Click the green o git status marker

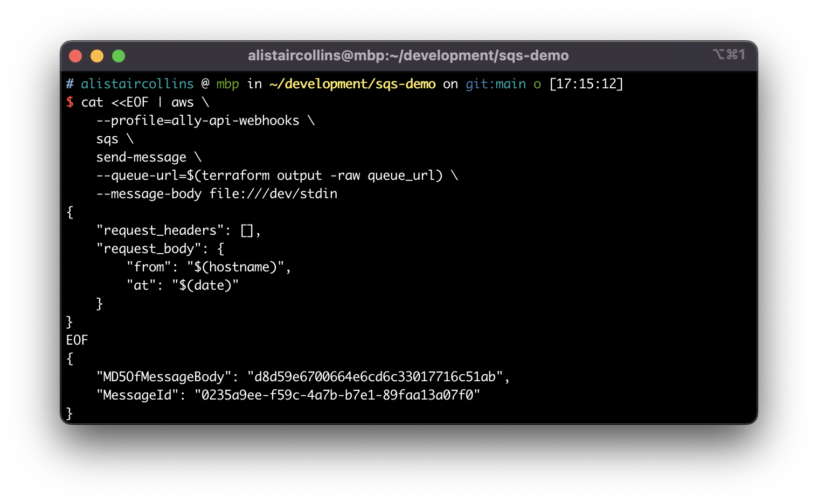click(537, 85)
